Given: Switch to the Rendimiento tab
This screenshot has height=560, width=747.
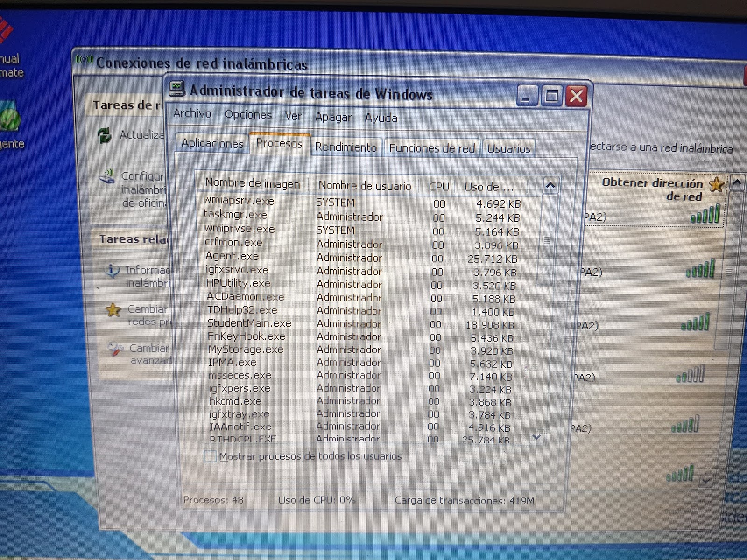Looking at the screenshot, I should [345, 147].
